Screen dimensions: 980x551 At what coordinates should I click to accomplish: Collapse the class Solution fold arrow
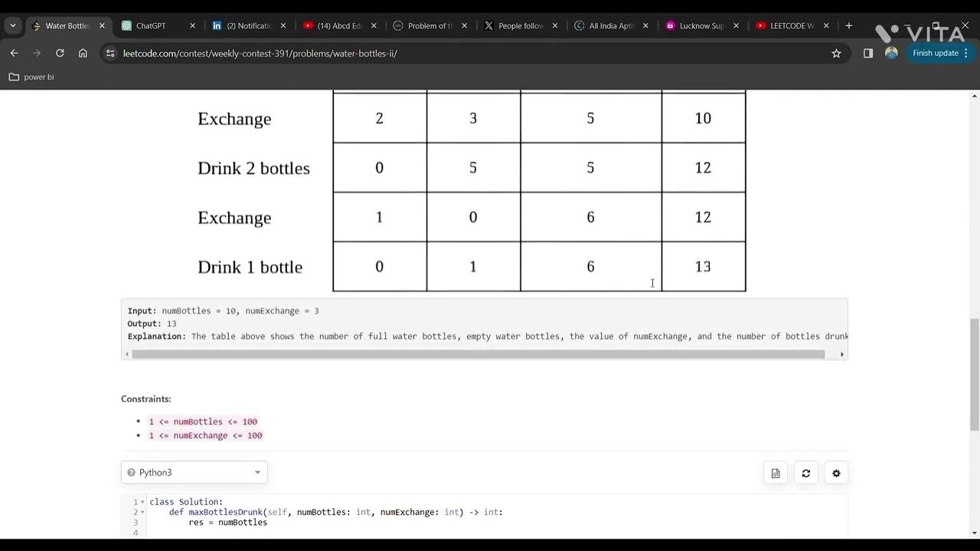[142, 502]
